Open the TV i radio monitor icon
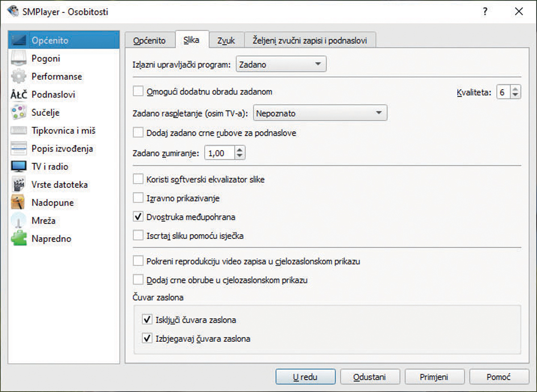This screenshot has height=392, width=537. click(19, 167)
